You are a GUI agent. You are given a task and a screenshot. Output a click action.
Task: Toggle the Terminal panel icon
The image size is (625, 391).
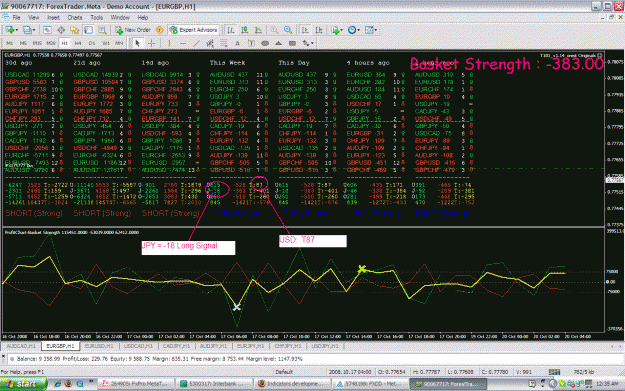click(88, 30)
